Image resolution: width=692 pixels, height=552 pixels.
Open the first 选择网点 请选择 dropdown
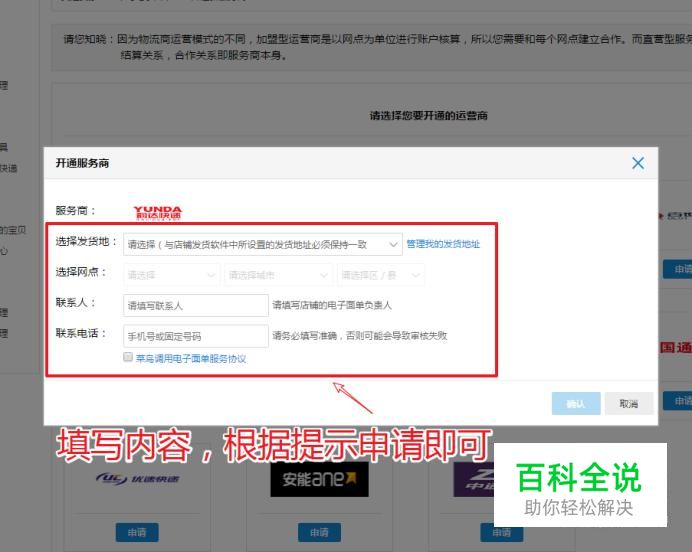point(171,275)
